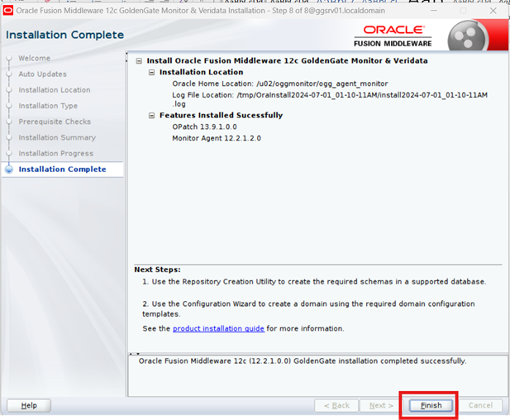Select the Prerequisite Checks step

55,122
